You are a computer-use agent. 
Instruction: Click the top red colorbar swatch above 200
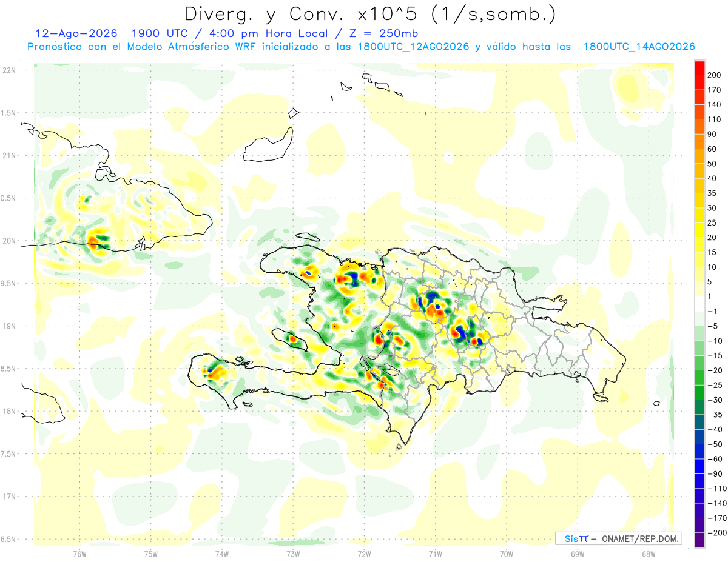tap(699, 68)
